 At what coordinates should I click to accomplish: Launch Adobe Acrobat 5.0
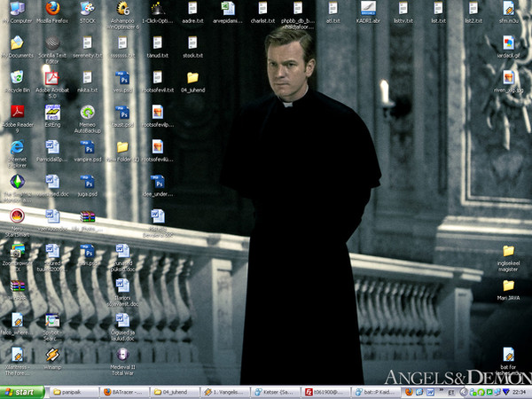(52, 78)
